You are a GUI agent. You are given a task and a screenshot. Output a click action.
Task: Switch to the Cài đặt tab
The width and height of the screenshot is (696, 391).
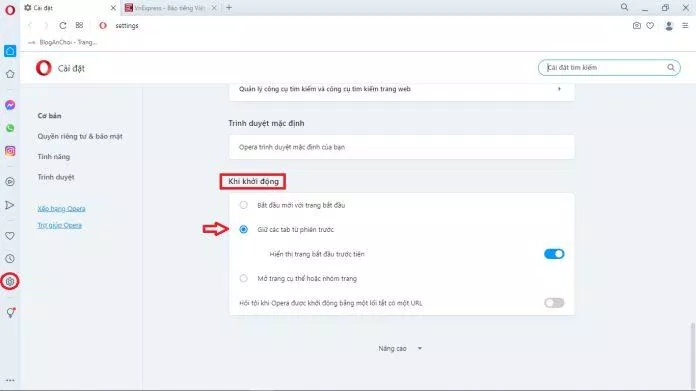(x=70, y=8)
